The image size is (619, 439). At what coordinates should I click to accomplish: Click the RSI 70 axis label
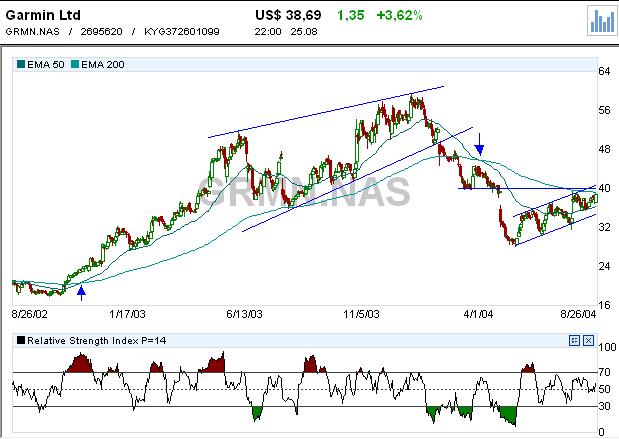pos(604,372)
